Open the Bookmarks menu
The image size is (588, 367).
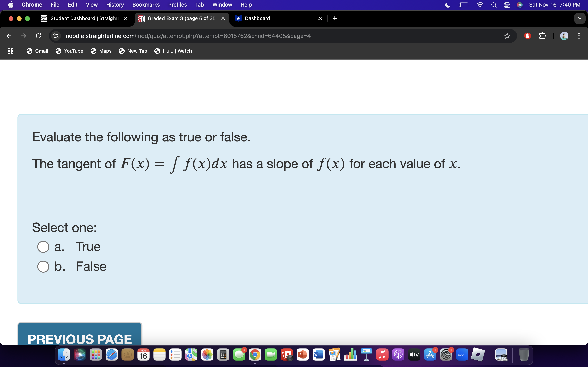point(146,5)
